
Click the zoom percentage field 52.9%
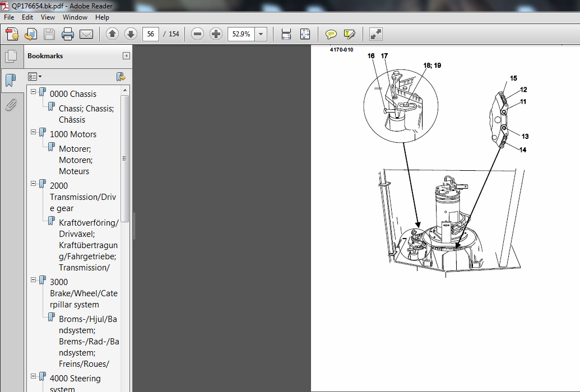pos(241,34)
